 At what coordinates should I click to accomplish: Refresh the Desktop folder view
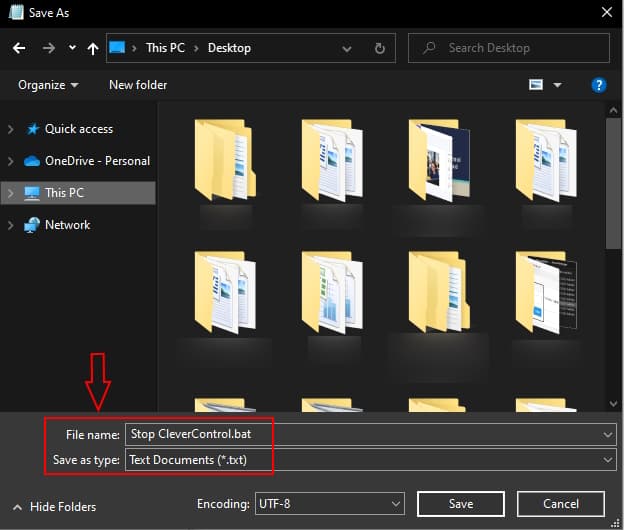coord(380,49)
